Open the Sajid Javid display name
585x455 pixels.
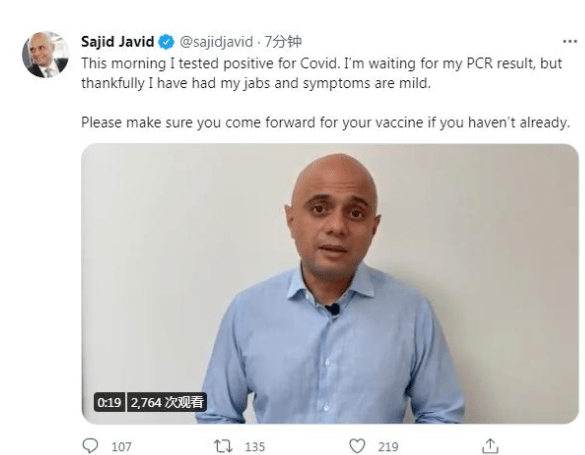point(118,41)
